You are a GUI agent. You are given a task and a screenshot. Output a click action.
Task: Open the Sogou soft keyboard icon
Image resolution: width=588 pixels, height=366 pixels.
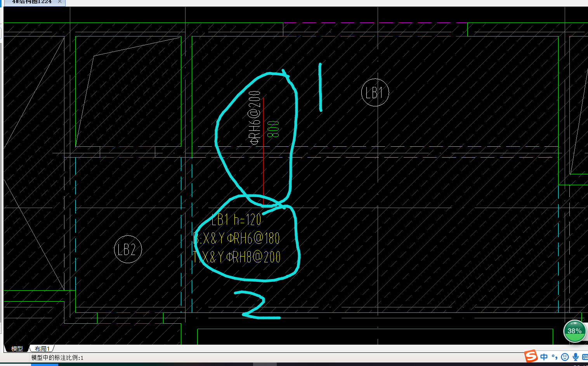585,357
